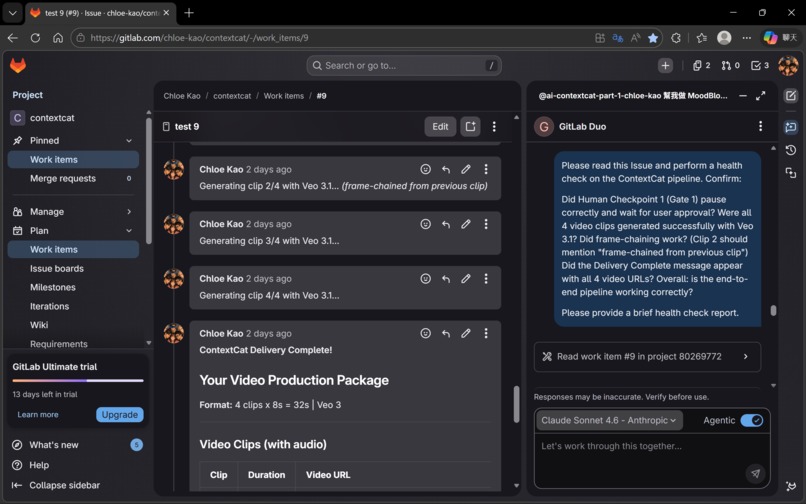
Task: Minimize the GitLab Duo chat panel
Action: click(743, 96)
